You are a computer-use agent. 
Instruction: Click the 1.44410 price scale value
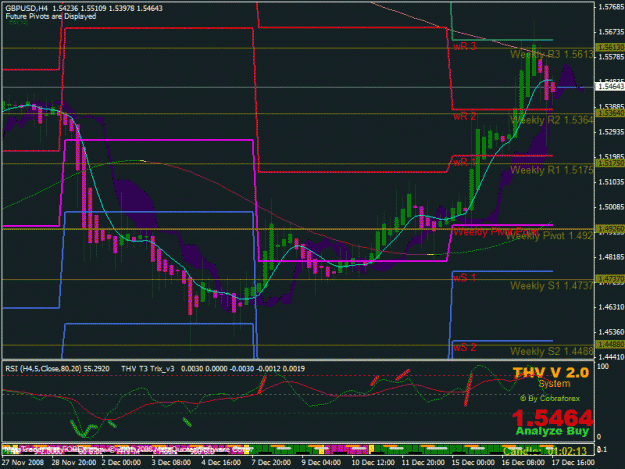(611, 357)
